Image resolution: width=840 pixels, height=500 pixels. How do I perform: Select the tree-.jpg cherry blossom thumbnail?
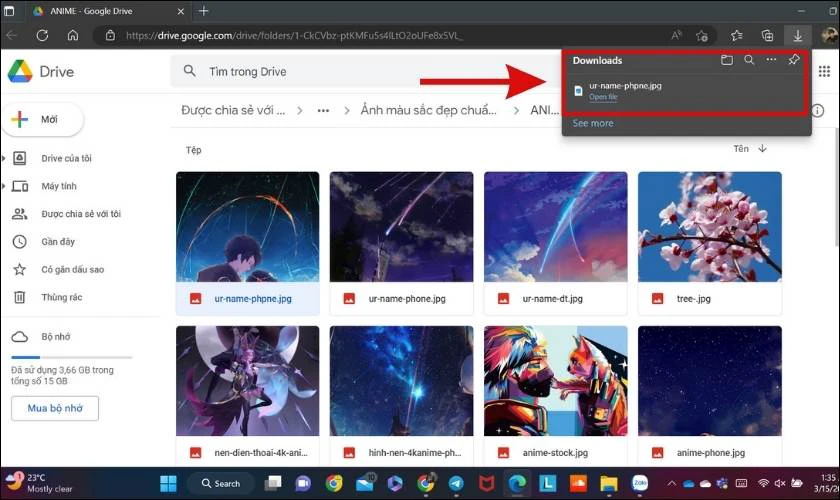(709, 227)
